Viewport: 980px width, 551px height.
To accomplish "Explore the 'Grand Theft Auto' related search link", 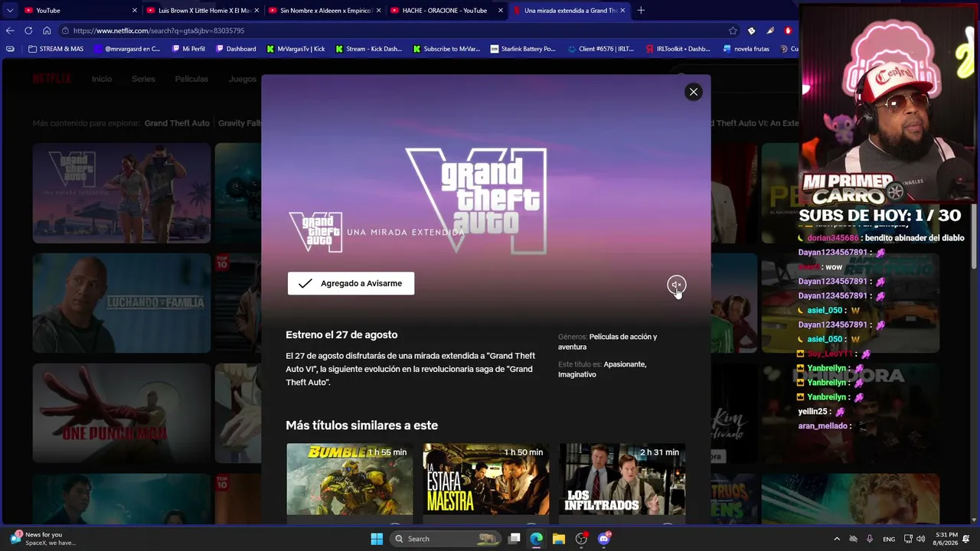I will (177, 123).
